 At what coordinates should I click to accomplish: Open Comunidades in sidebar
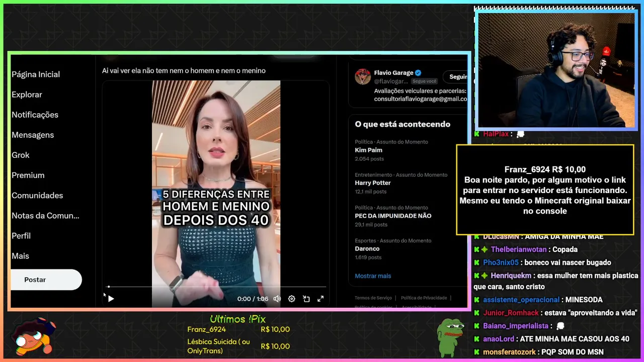37,195
